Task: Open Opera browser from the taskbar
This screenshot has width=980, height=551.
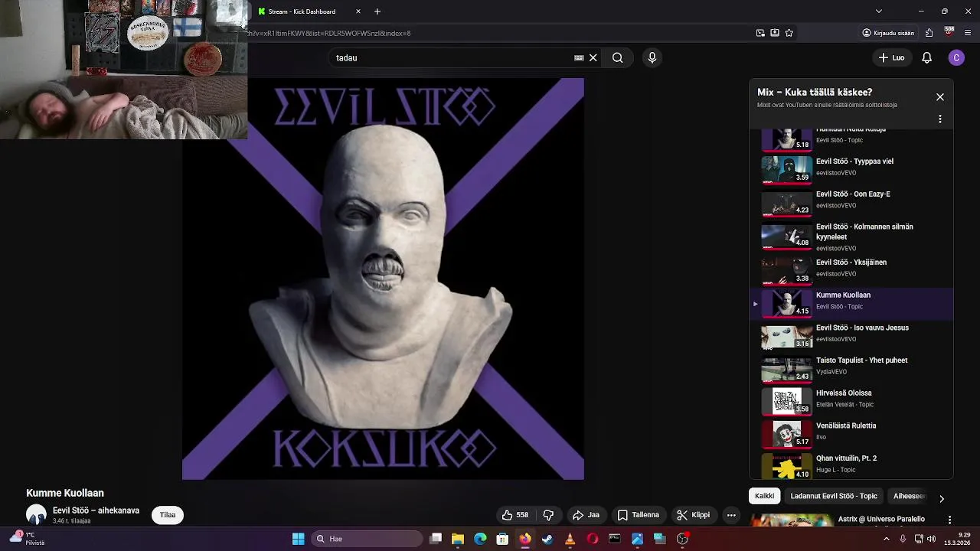Action: tap(593, 539)
